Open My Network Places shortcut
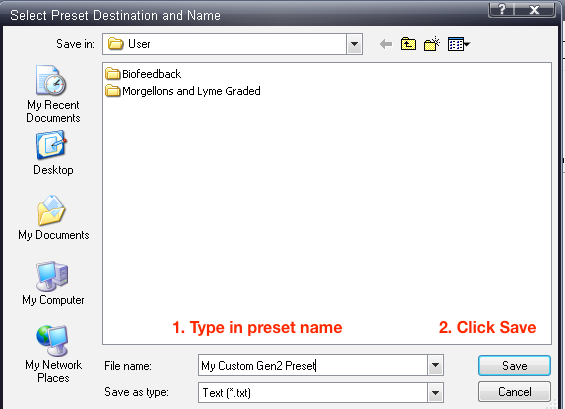 (53, 354)
